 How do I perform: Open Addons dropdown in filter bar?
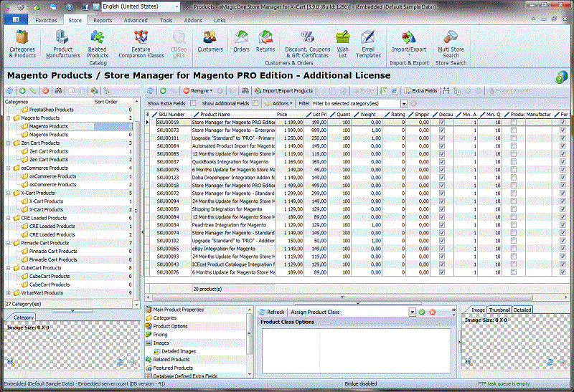(x=278, y=103)
